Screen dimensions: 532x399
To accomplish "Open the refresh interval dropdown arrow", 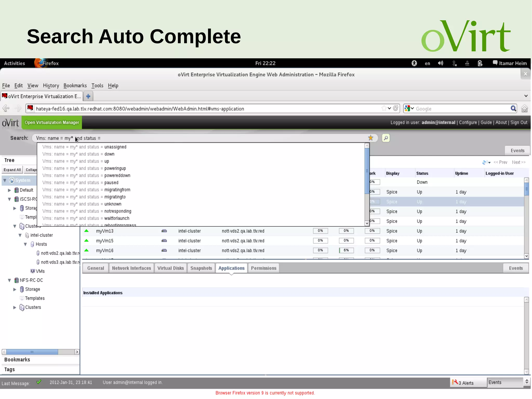I will (489, 163).
